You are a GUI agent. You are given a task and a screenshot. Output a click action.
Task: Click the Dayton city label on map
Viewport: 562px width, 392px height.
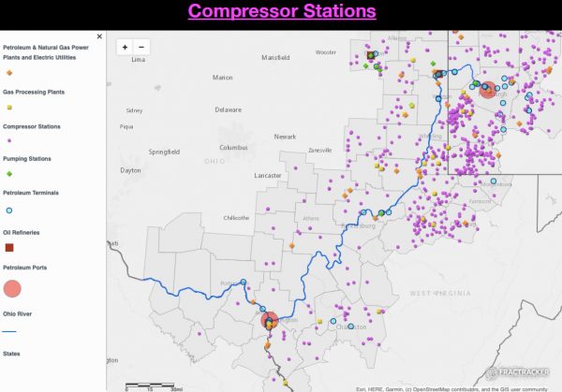(x=131, y=170)
